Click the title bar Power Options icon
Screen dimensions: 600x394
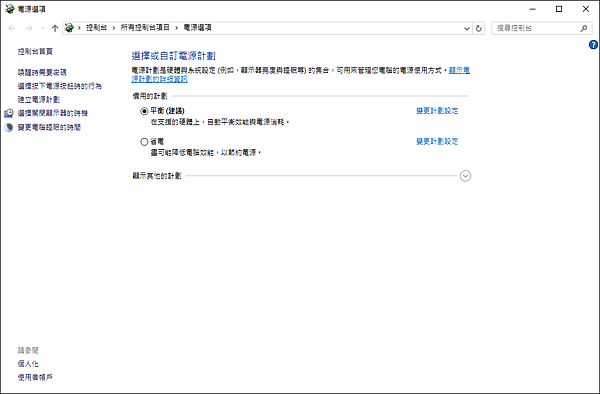tap(10, 9)
